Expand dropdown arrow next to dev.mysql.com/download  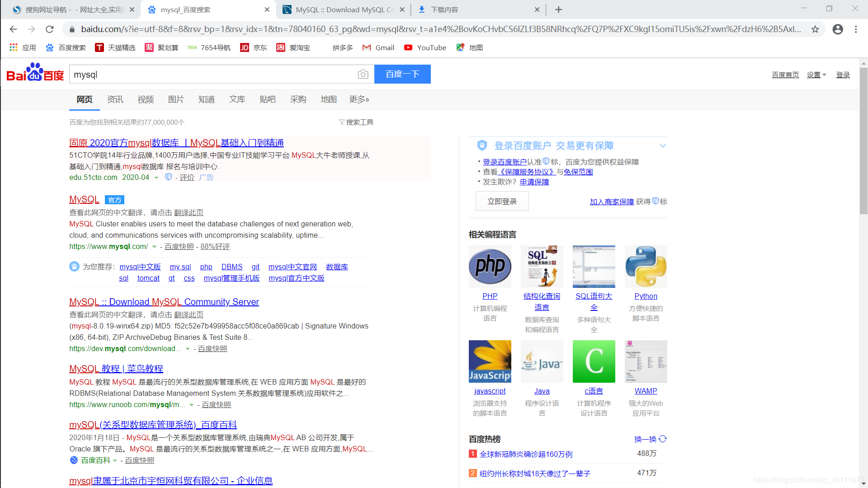tap(188, 349)
